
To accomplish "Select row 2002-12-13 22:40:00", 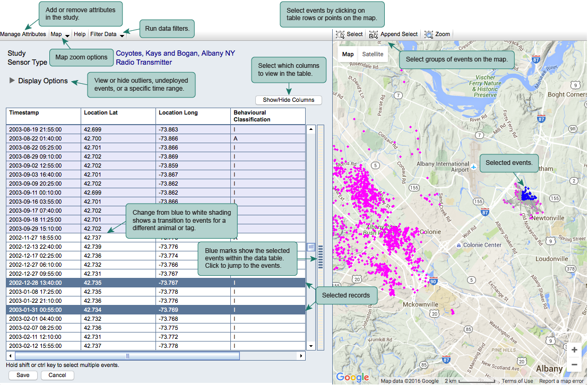I will click(155, 247).
